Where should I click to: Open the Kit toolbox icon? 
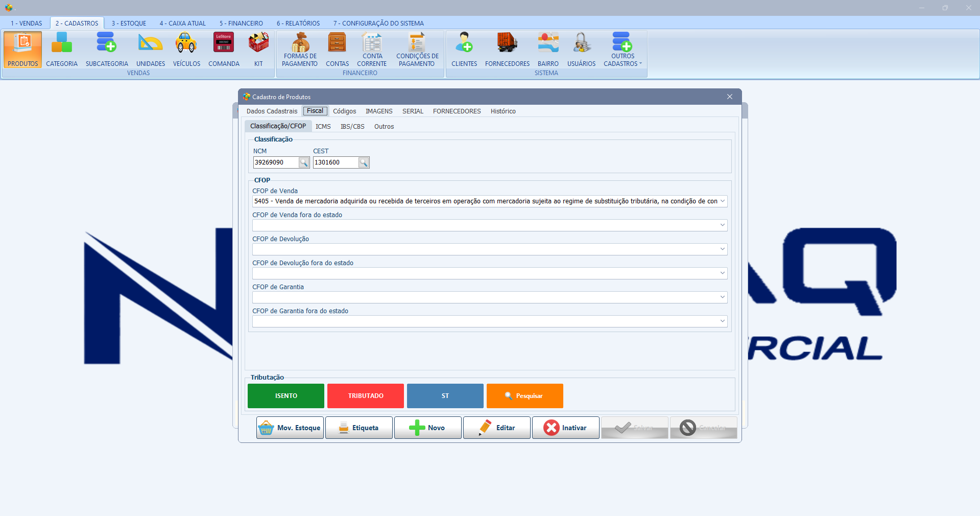(258, 50)
